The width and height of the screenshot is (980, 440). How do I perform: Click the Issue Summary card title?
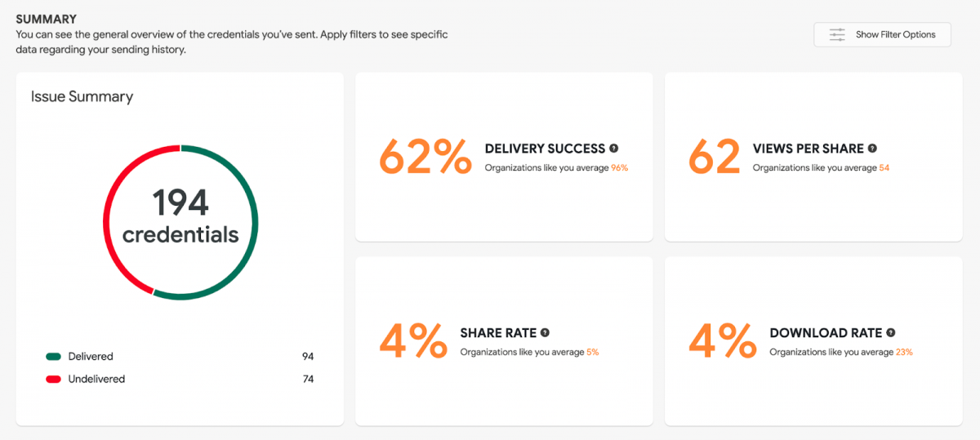click(82, 96)
